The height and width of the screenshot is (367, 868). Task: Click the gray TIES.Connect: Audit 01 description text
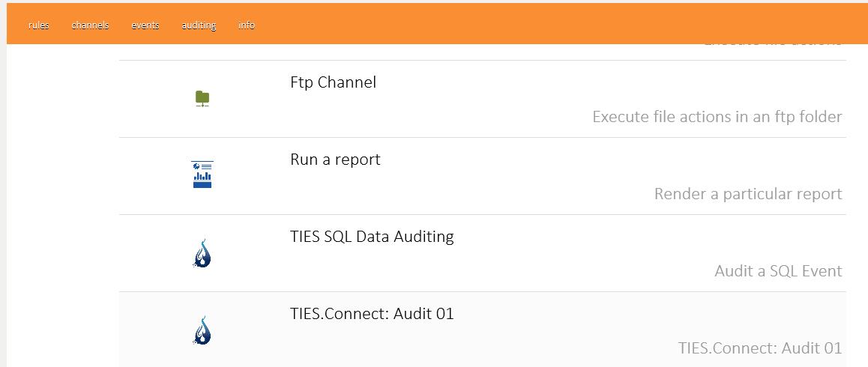point(760,348)
